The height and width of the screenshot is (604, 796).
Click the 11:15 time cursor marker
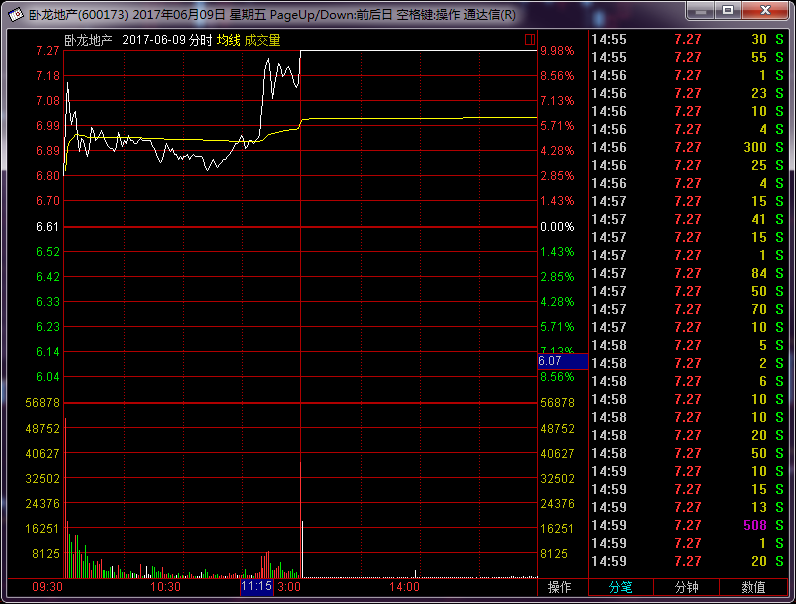coord(256,587)
